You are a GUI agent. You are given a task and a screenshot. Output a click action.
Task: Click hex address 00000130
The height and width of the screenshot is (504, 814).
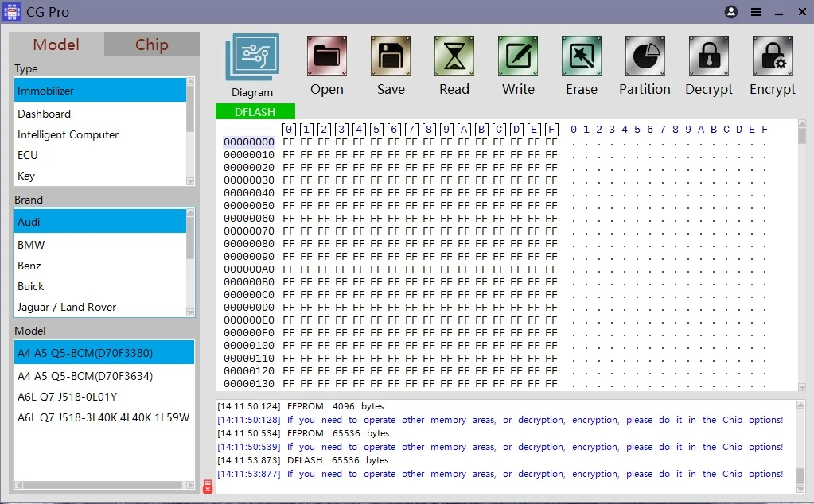(x=249, y=384)
